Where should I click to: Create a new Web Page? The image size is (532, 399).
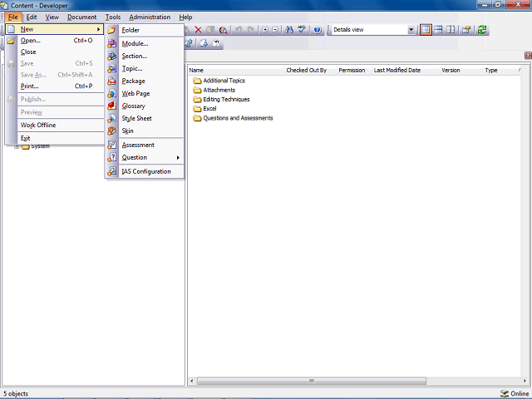tap(145, 93)
